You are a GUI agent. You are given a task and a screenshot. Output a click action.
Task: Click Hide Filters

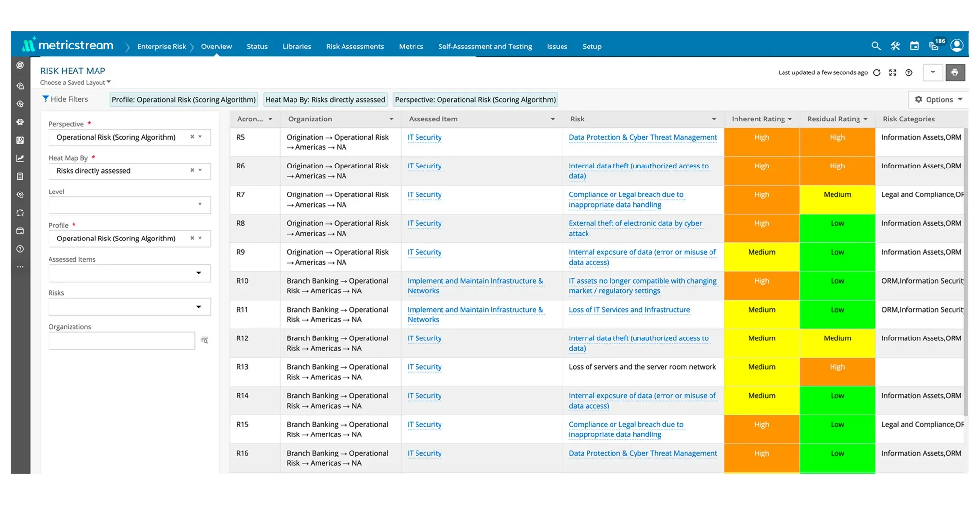69,99
